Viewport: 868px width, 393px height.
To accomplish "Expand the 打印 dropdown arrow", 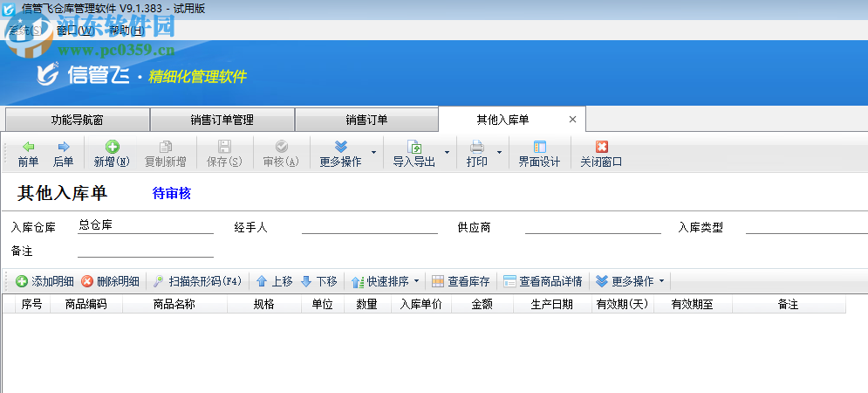I will coord(499,153).
